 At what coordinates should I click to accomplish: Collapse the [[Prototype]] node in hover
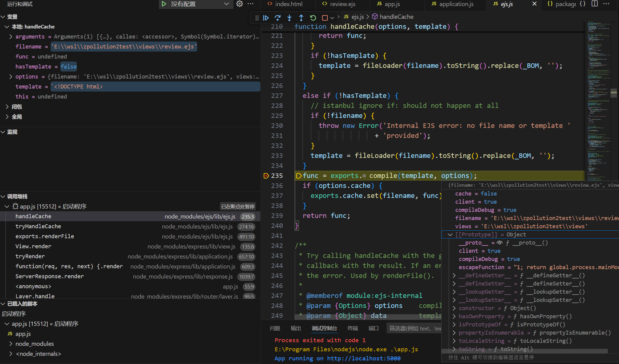[450, 235]
